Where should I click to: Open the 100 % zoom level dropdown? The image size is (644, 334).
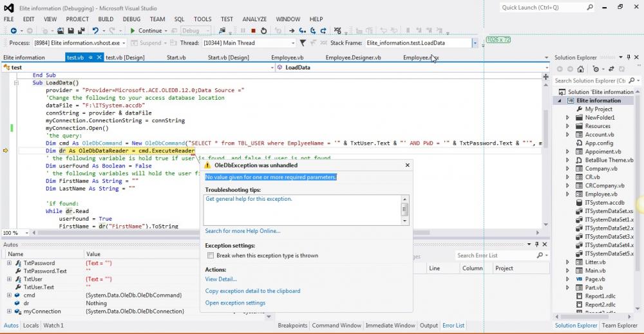27,233
